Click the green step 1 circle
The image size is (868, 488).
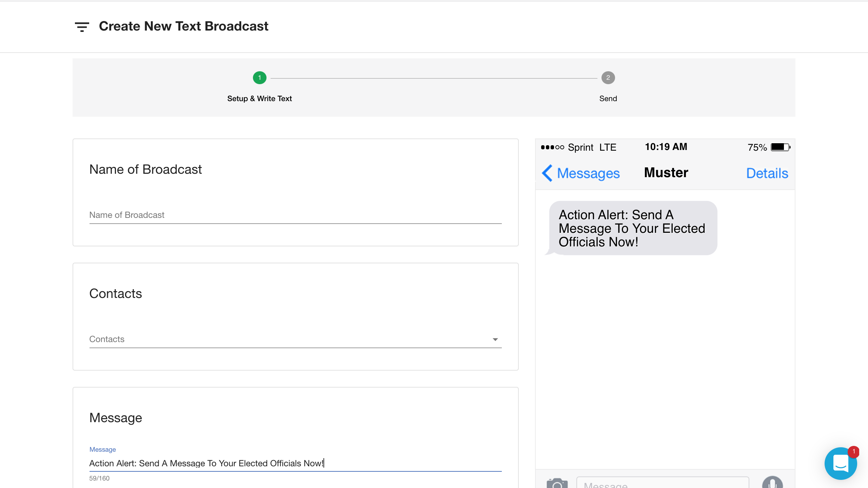(x=259, y=78)
